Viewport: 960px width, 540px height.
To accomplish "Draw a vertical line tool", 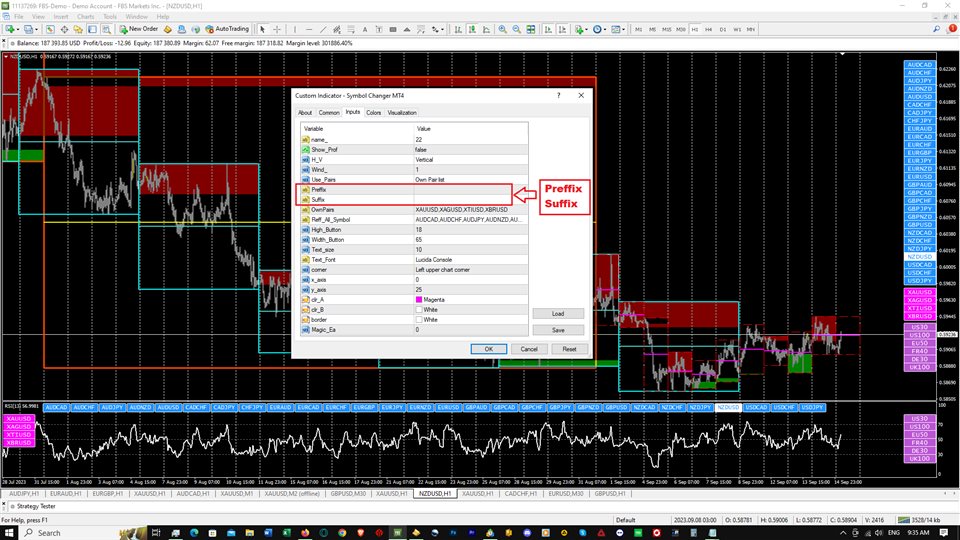I will 294,29.
